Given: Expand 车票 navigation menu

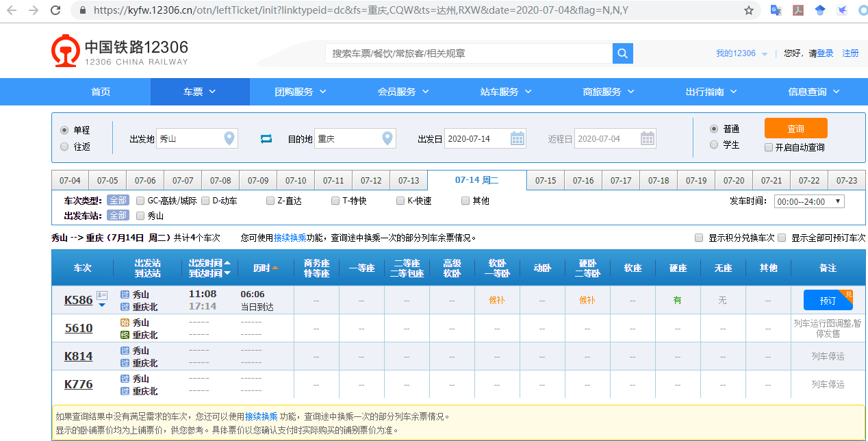Looking at the screenshot, I should pyautogui.click(x=200, y=92).
